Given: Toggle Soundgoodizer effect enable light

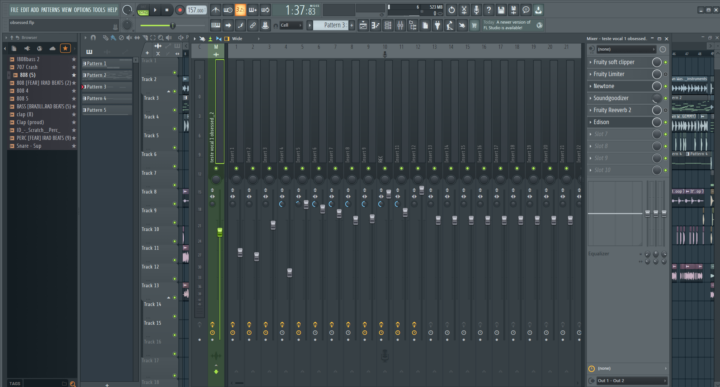Looking at the screenshot, I should [x=665, y=98].
